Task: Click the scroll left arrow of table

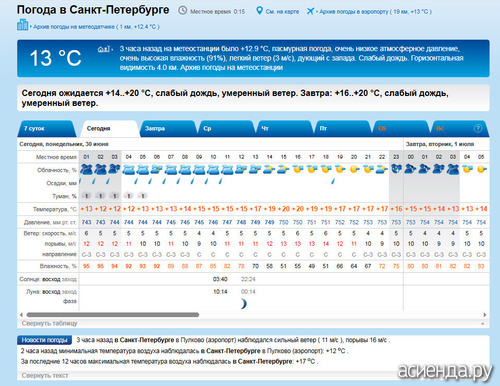Action: [x=21, y=315]
